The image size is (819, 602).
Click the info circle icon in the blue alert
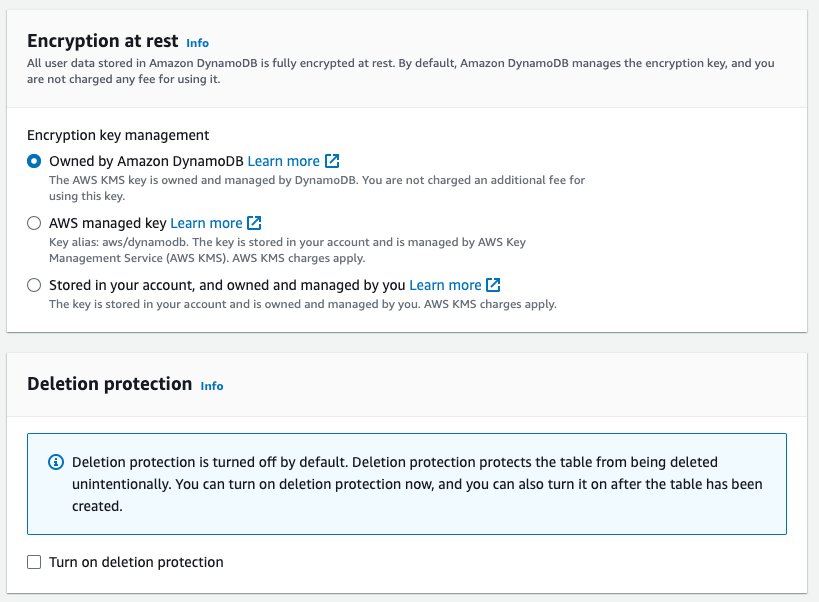pos(56,463)
